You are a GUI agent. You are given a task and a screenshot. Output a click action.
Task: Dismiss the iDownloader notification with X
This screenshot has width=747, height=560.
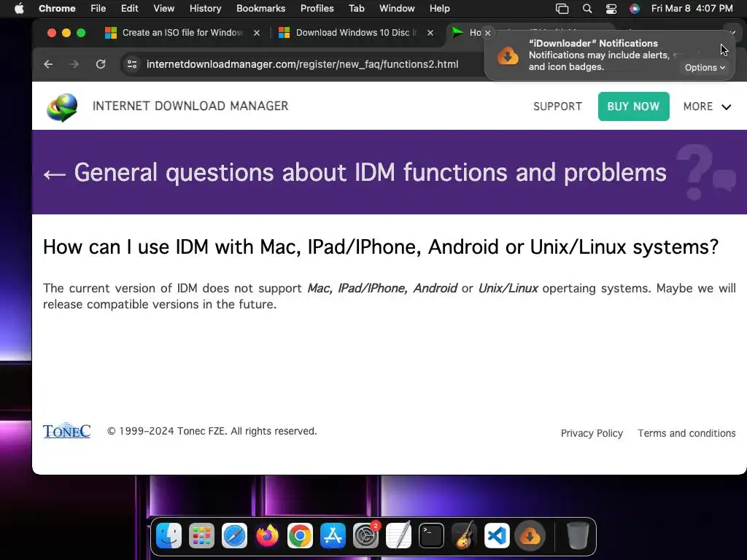tap(487, 33)
